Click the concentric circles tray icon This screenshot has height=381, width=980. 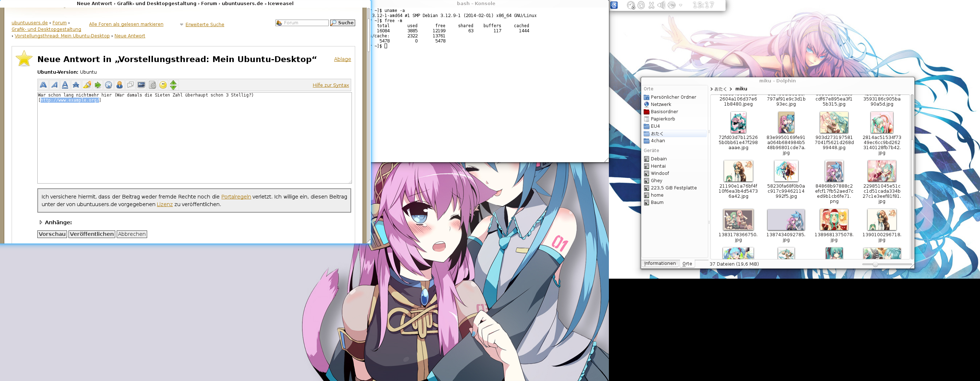click(x=641, y=5)
